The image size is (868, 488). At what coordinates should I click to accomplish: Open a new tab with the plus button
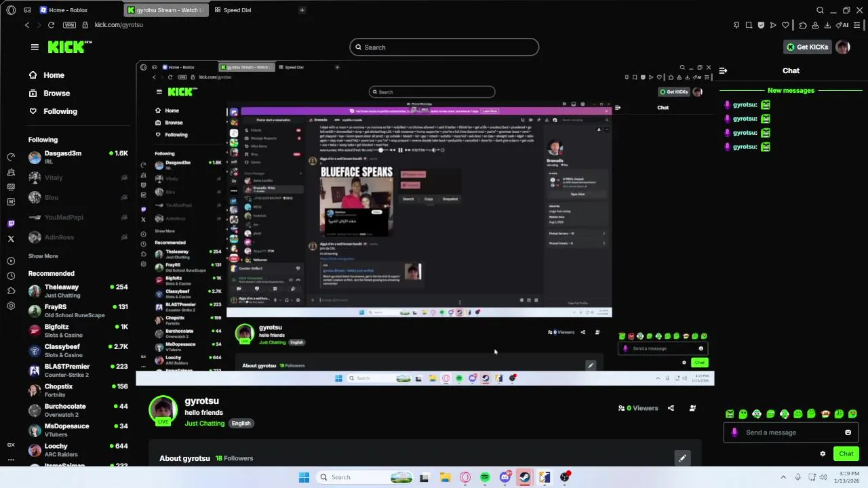[302, 10]
